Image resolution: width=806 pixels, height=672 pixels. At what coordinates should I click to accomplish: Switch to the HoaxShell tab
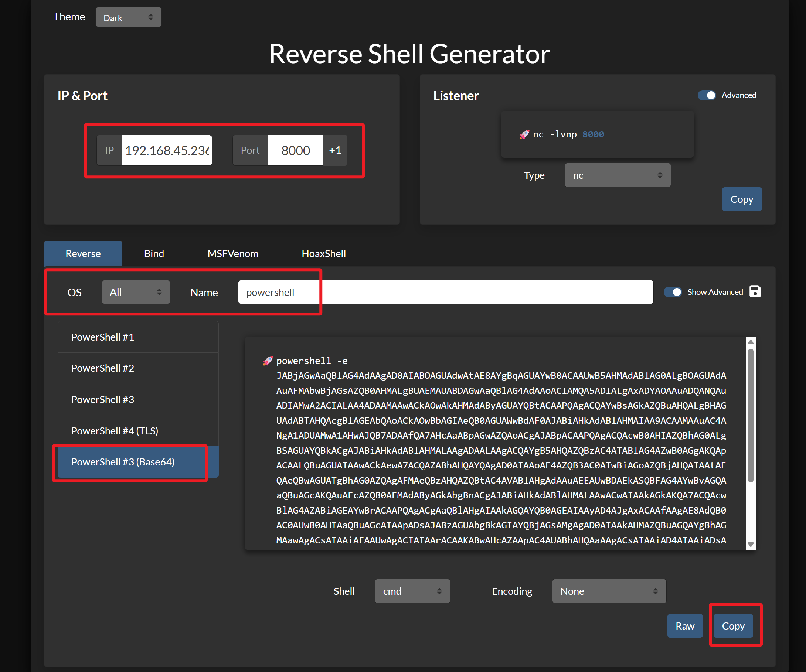(324, 254)
